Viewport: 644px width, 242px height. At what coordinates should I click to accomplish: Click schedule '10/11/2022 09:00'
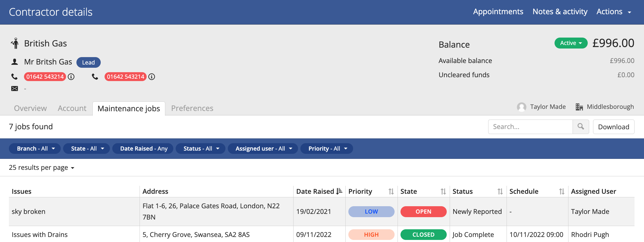pyautogui.click(x=536, y=235)
